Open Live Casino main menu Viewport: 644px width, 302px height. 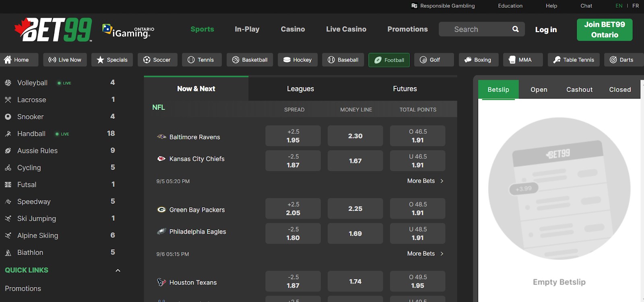(x=346, y=29)
